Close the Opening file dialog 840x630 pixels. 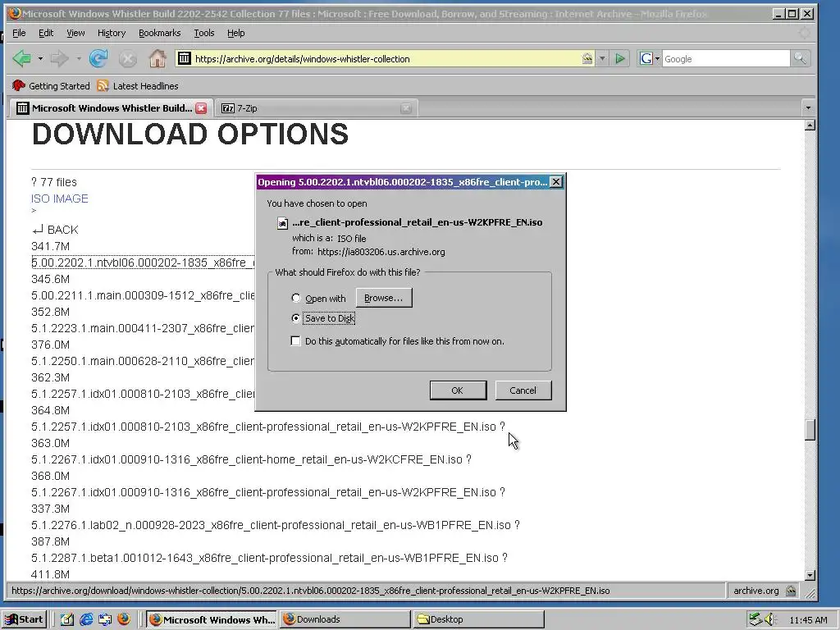tap(556, 182)
